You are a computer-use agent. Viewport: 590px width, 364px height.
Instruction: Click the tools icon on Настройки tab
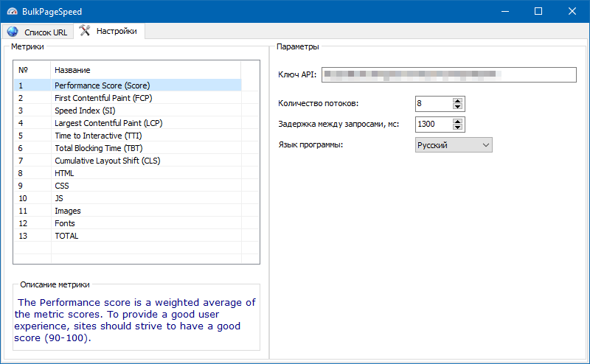pyautogui.click(x=85, y=31)
